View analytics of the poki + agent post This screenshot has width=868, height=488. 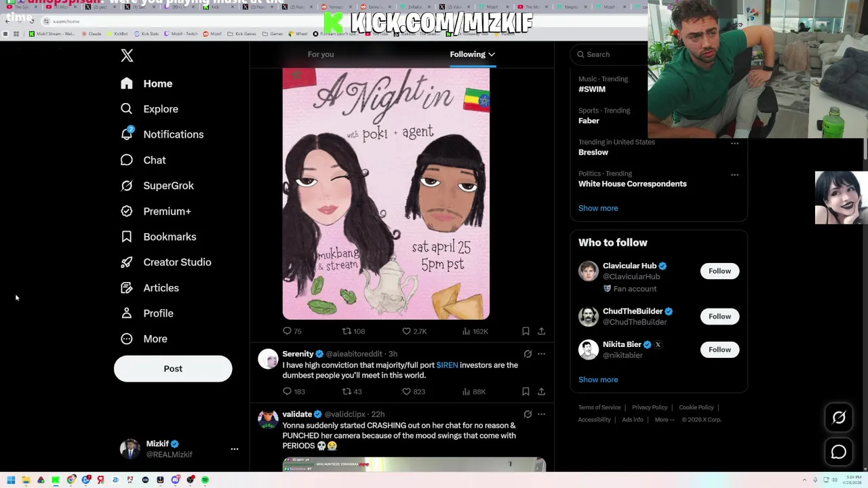pyautogui.click(x=475, y=331)
